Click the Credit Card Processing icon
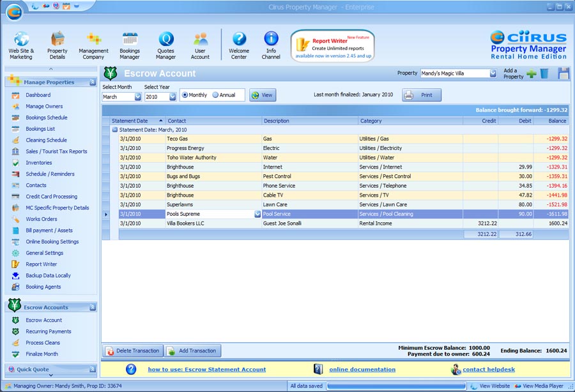This screenshot has width=575, height=392. point(15,197)
